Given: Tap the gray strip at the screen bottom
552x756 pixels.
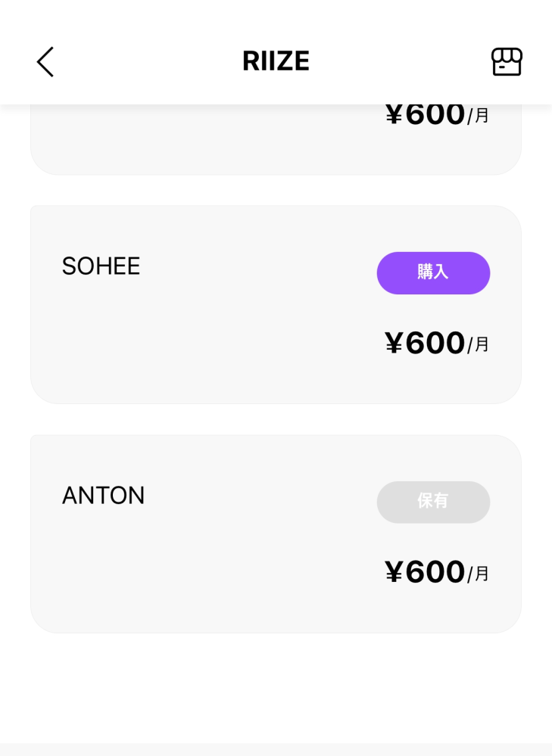Looking at the screenshot, I should pyautogui.click(x=276, y=749).
